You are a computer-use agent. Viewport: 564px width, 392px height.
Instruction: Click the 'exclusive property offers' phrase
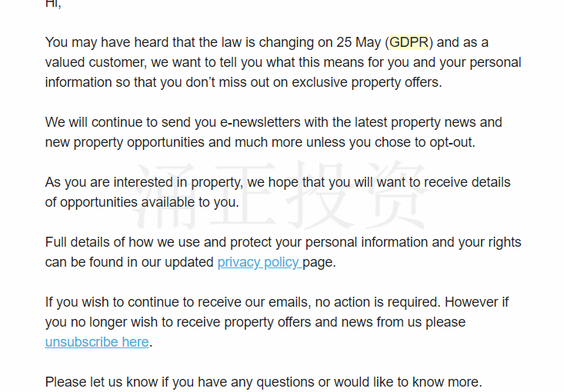(366, 83)
